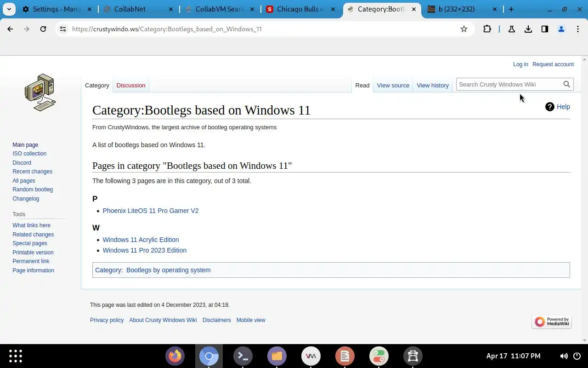
Task: Open Recent changes sidebar link
Action: point(32,172)
